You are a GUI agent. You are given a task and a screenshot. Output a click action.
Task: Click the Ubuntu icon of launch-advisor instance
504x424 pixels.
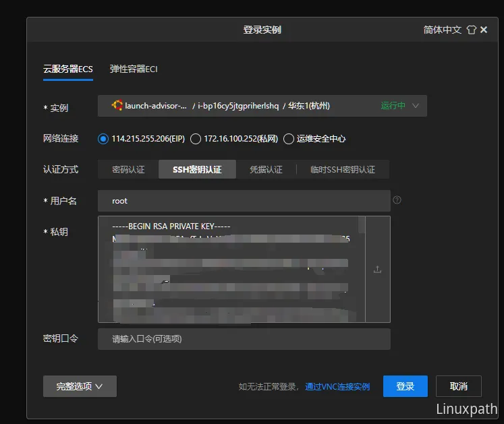pos(117,105)
